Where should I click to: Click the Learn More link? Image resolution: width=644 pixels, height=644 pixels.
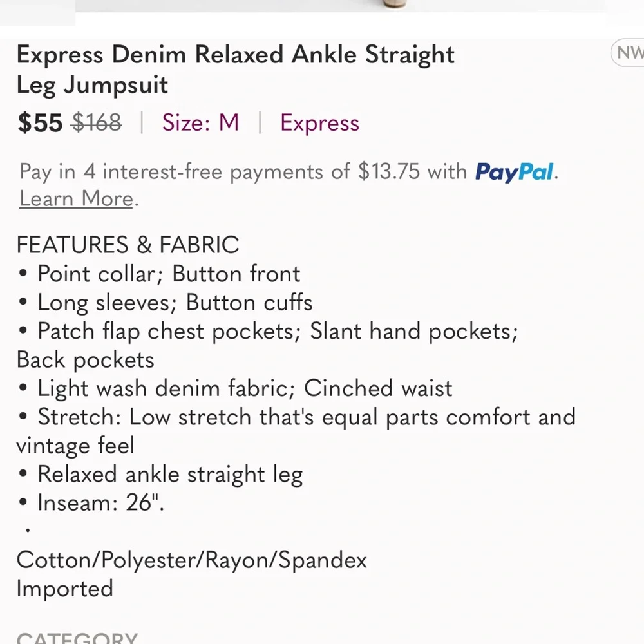tap(75, 199)
